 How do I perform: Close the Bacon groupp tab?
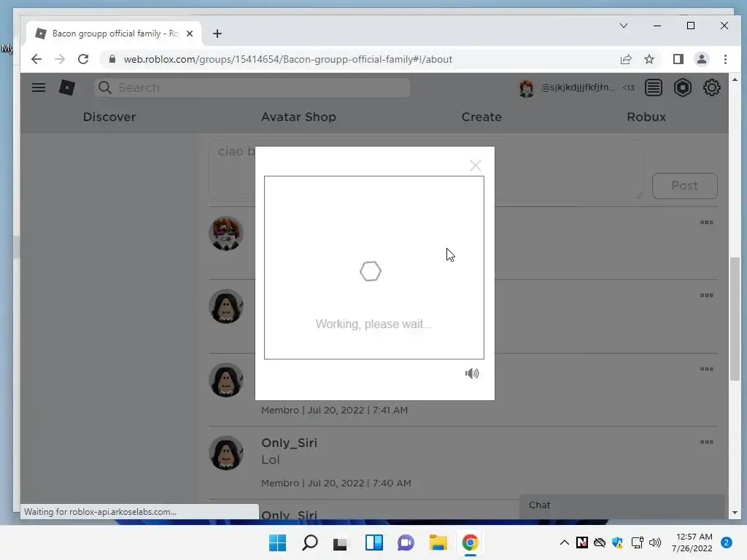coord(190,34)
